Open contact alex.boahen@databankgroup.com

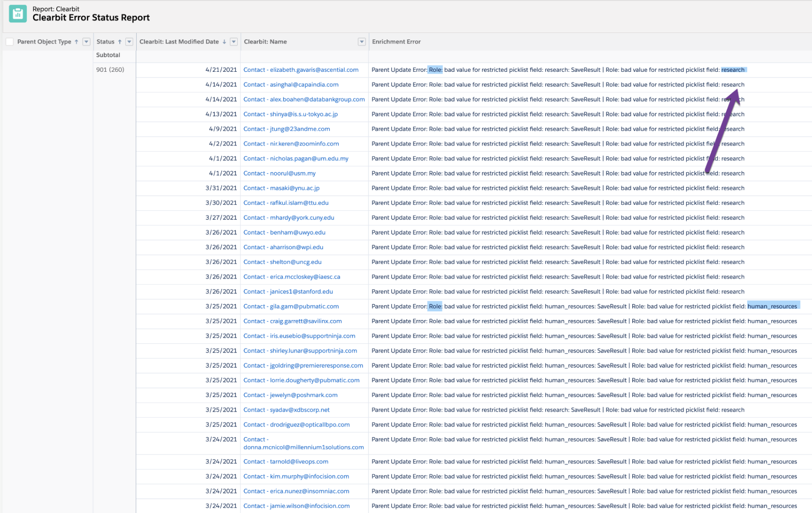(x=304, y=99)
